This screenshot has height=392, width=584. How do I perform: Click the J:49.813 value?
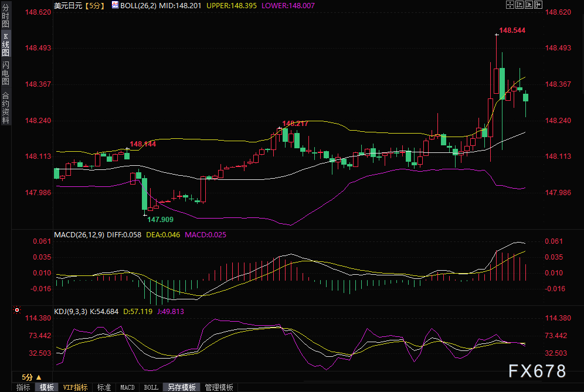(171, 312)
